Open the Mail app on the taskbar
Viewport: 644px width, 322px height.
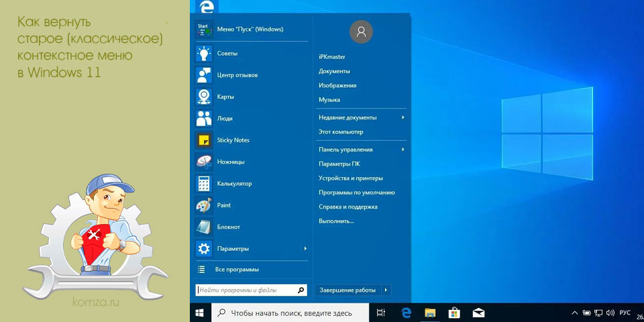click(x=478, y=313)
